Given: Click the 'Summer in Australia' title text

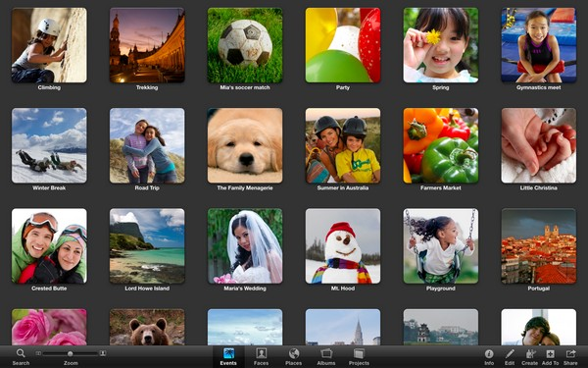Looking at the screenshot, I should (343, 187).
